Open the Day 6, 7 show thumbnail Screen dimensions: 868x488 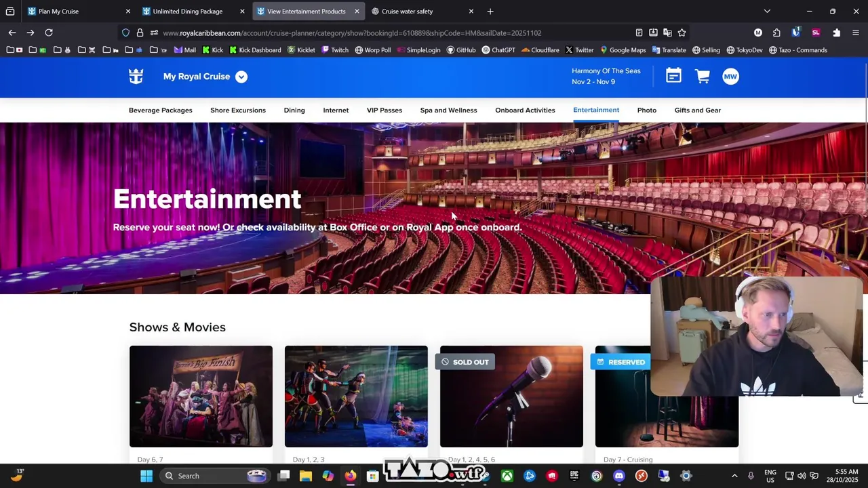(x=201, y=396)
